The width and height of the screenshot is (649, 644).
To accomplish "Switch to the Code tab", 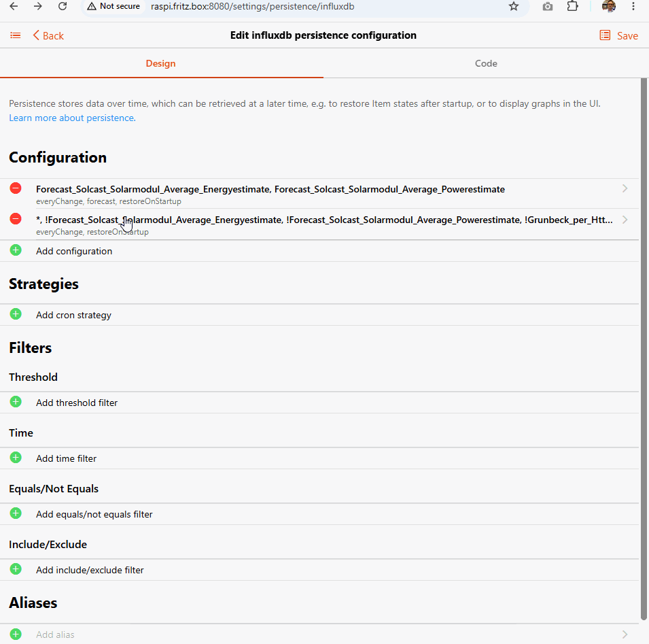I will pos(486,63).
